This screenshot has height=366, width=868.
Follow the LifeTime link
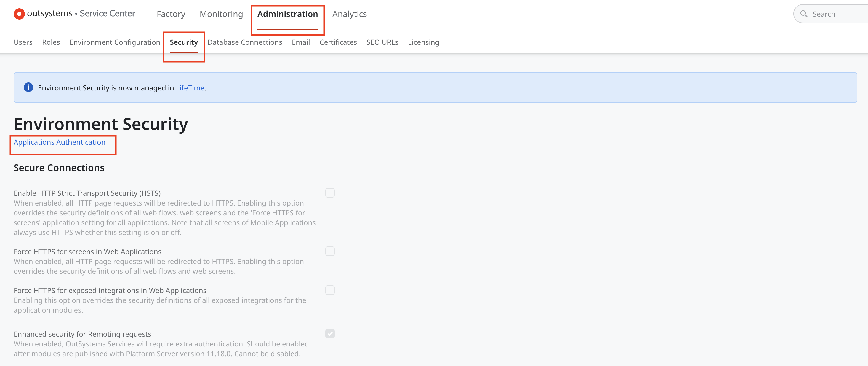point(190,88)
